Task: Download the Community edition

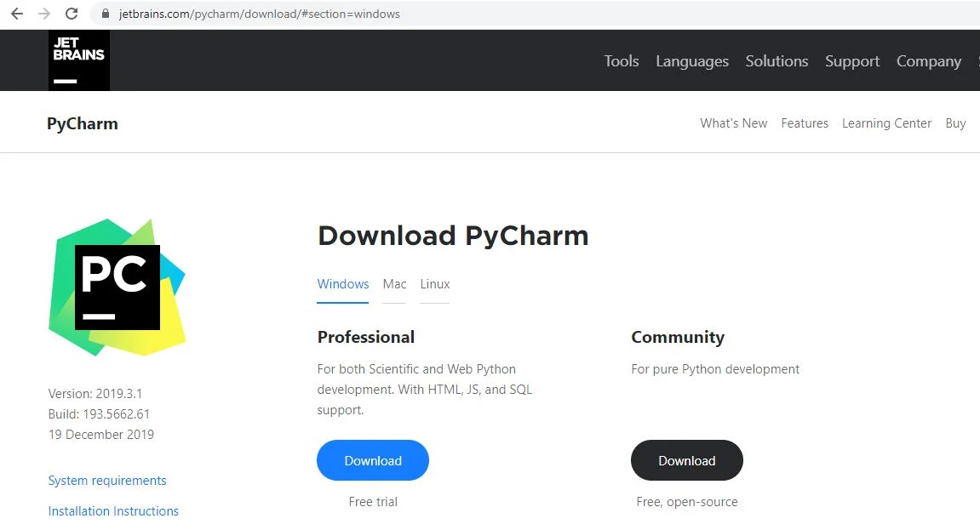Action: coord(687,461)
